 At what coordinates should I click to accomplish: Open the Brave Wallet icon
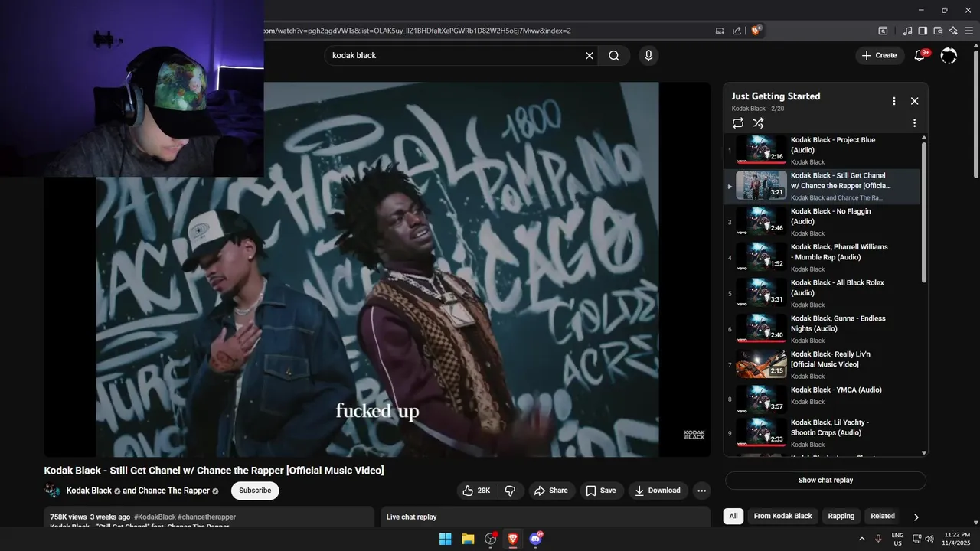tap(938, 31)
